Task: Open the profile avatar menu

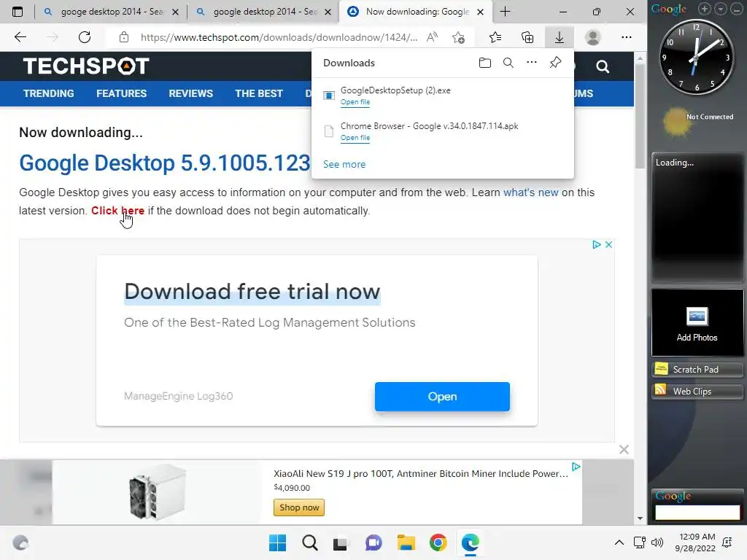Action: (x=592, y=37)
